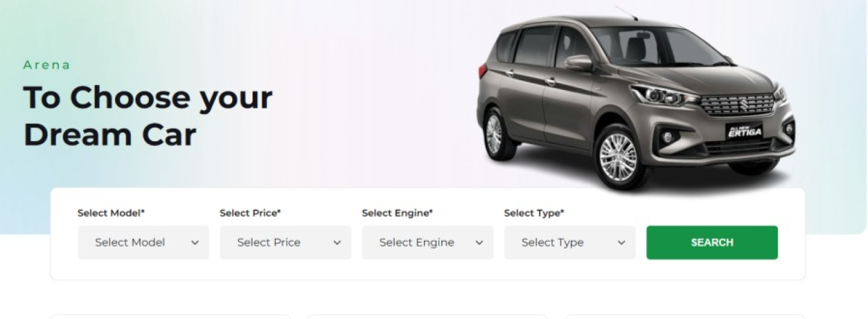Screen dimensions: 868x319
Task: Click the "Select Engine*" field label
Action: pyautogui.click(x=397, y=213)
